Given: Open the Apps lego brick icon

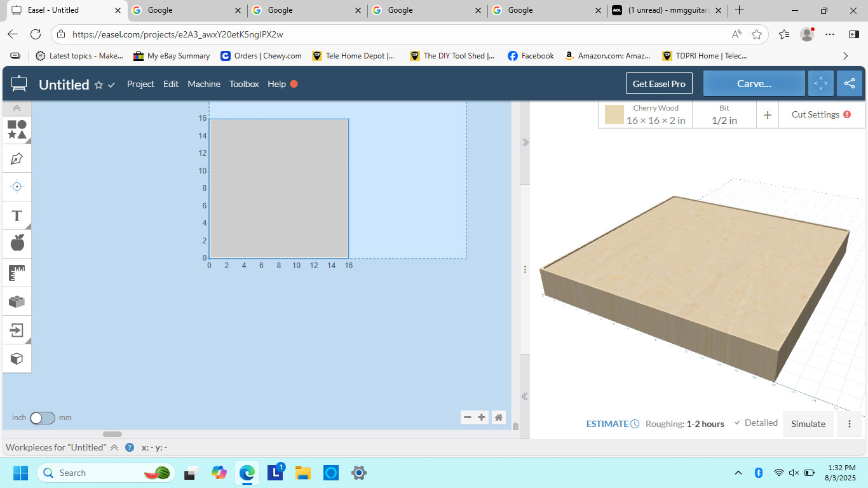Looking at the screenshot, I should 17,301.
